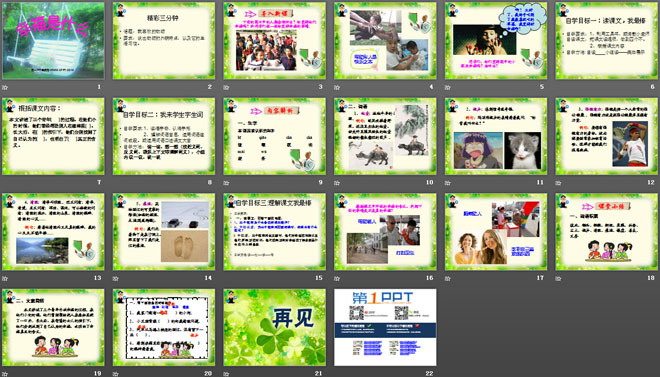The image size is (660, 377).
Task: Click the animation star icon under slide 3
Action: (x=226, y=88)
